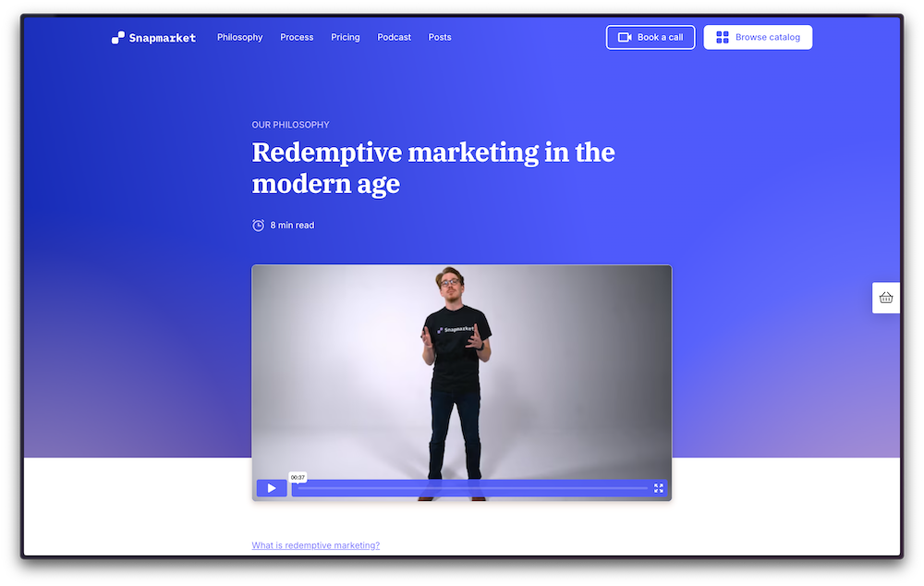
Task: Go to the Process page
Action: coord(297,38)
